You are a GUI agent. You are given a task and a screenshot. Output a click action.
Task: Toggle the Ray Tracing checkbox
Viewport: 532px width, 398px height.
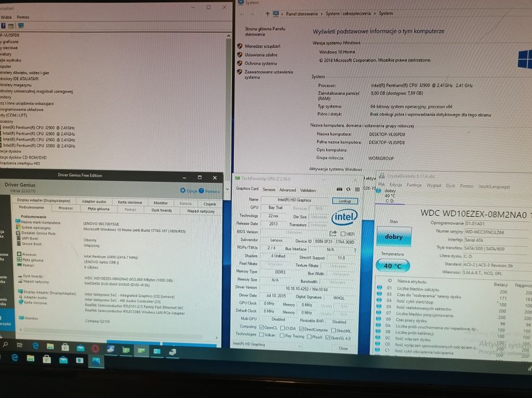point(282,335)
